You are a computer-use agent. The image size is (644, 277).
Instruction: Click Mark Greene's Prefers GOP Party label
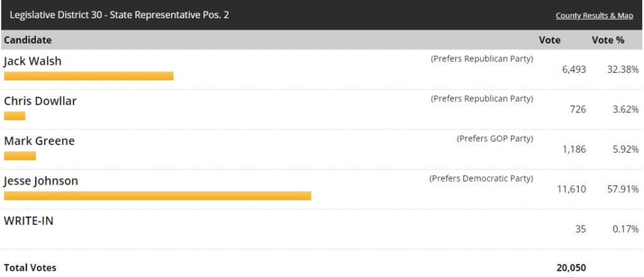coord(495,139)
